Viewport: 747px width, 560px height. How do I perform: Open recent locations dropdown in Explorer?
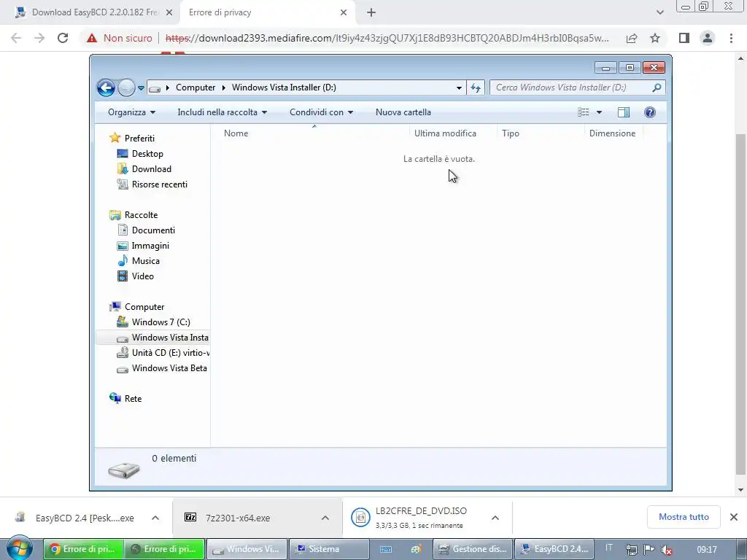click(x=141, y=88)
